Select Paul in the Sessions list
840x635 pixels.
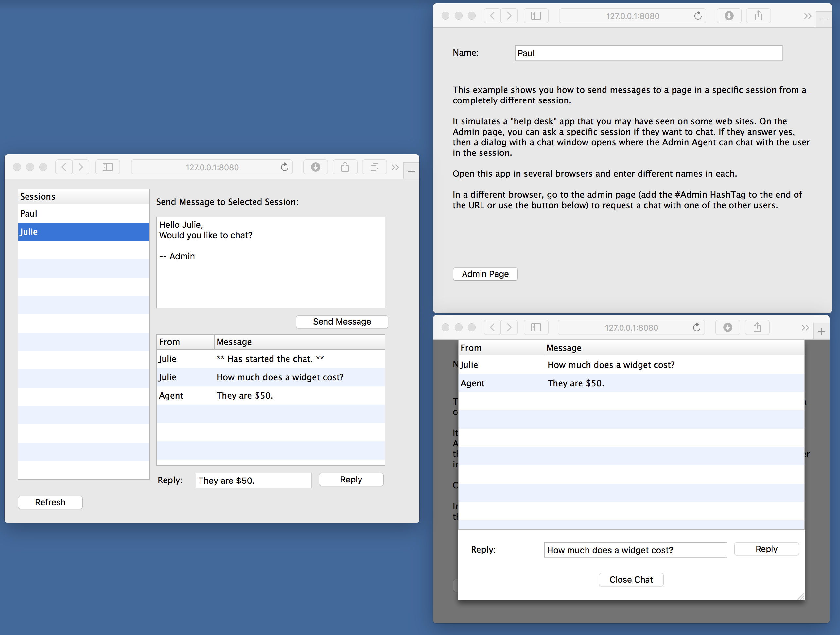click(83, 213)
